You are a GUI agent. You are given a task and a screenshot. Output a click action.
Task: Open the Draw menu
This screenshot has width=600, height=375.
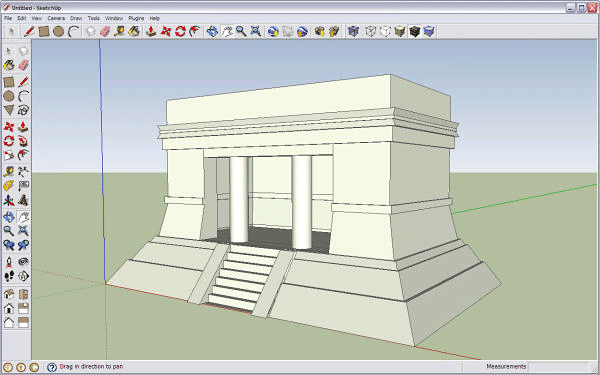(76, 18)
